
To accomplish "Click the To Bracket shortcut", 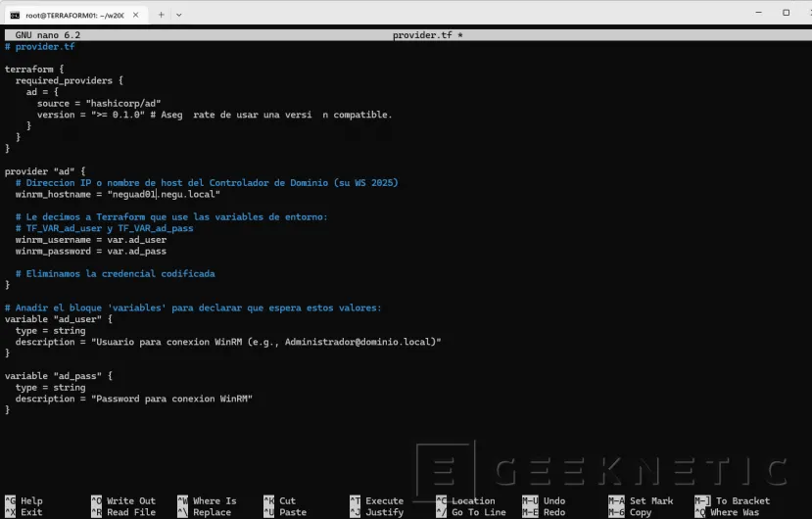I will point(733,500).
